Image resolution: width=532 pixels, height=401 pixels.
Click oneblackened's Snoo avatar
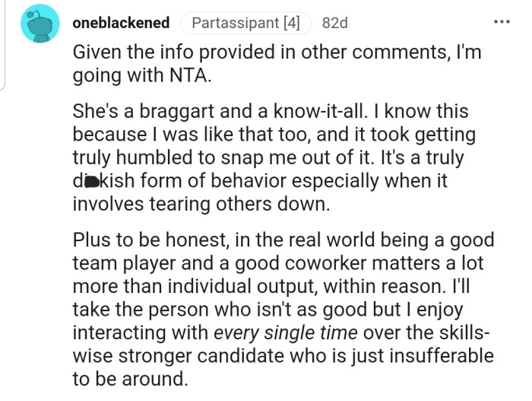[39, 24]
